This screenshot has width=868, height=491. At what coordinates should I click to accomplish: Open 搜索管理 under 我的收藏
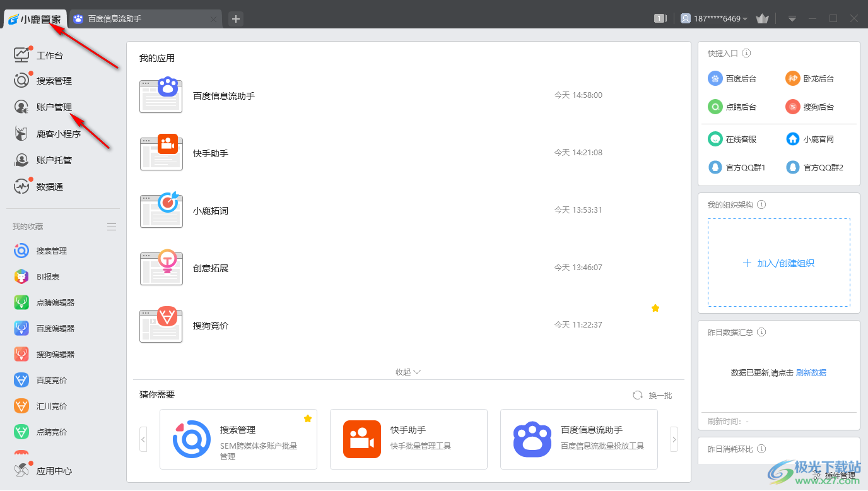coord(41,251)
